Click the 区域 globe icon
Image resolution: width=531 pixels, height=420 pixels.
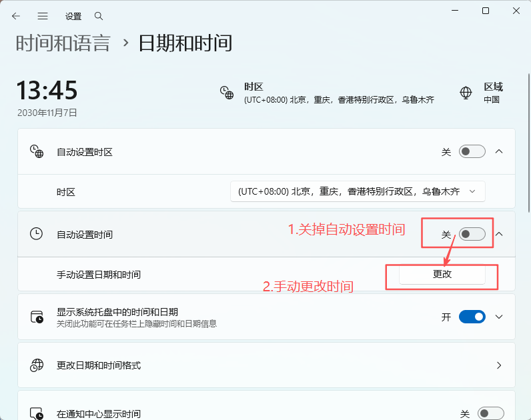[x=466, y=93]
